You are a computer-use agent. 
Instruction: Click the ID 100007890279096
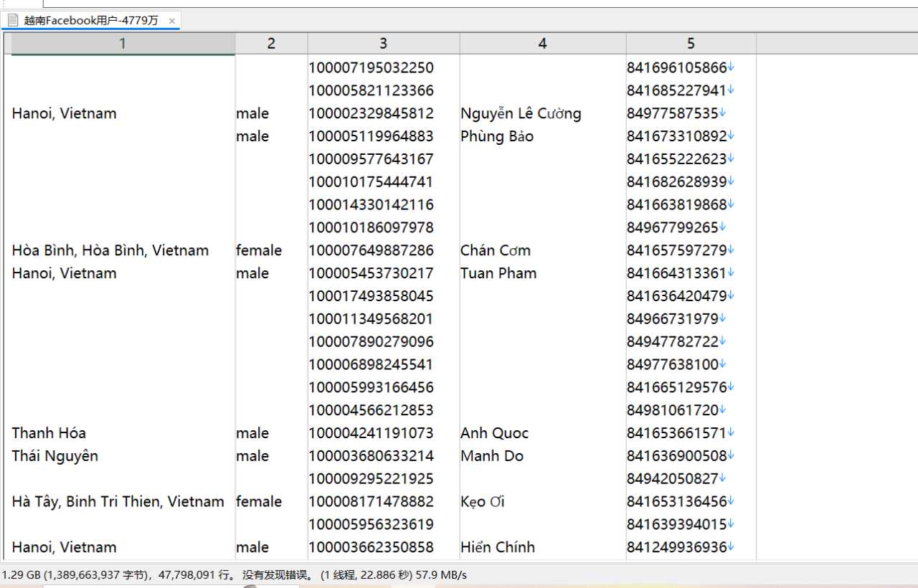tap(372, 341)
